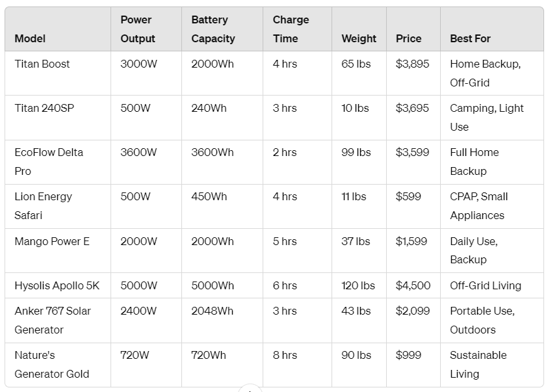Click the Nature's Generator Gold model cell
The image size is (548, 392).
pos(51,364)
